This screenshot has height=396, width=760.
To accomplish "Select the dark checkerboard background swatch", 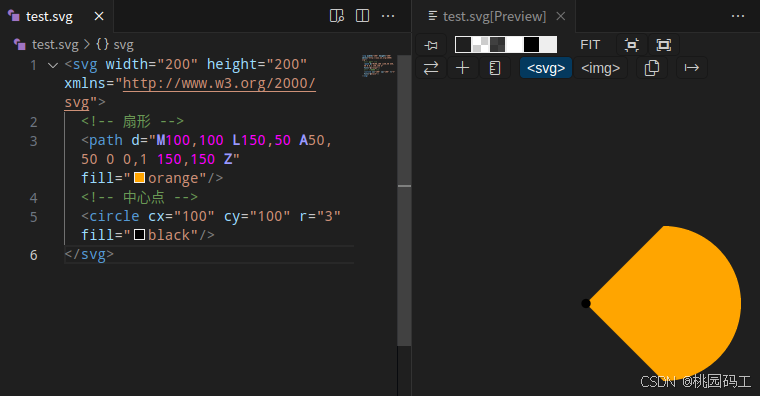I will pos(497,45).
